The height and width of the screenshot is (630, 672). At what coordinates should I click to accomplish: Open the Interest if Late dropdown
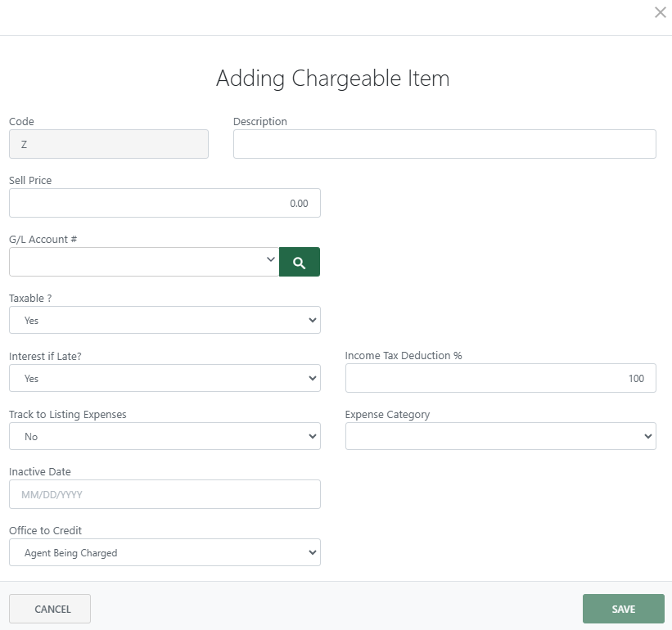tap(164, 378)
